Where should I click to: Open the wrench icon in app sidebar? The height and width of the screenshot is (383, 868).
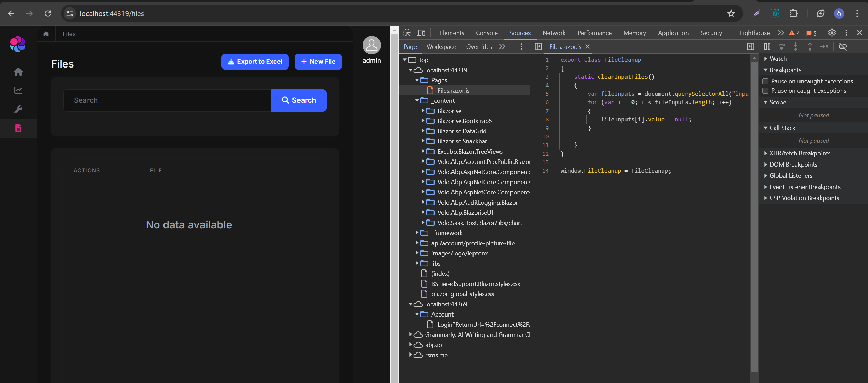coord(18,109)
